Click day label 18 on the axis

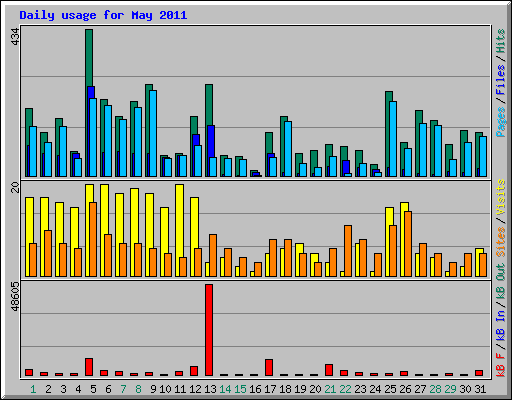tap(285, 389)
